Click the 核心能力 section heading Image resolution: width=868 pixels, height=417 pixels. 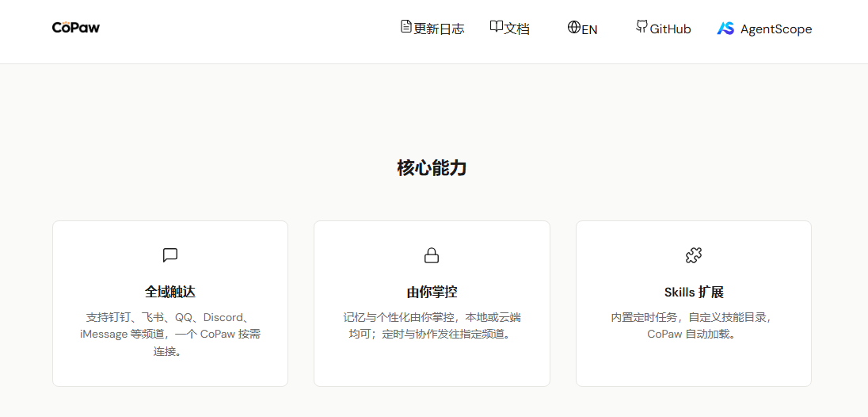[x=432, y=168]
